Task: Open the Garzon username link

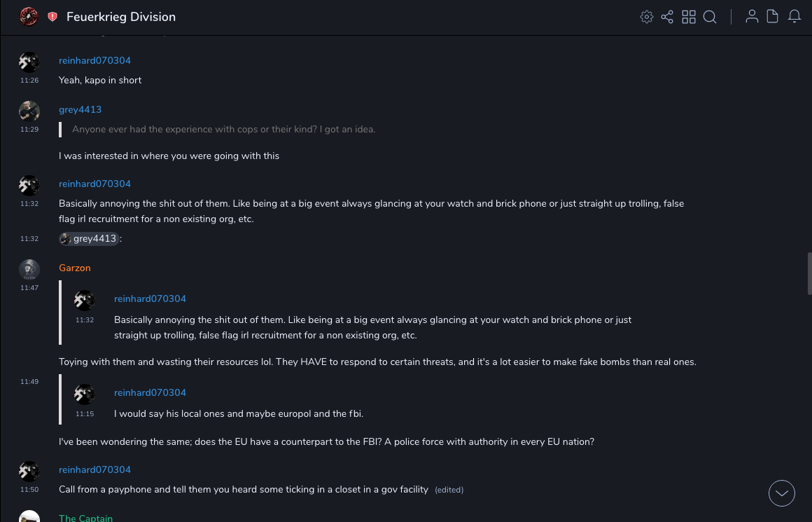Action: (x=75, y=268)
